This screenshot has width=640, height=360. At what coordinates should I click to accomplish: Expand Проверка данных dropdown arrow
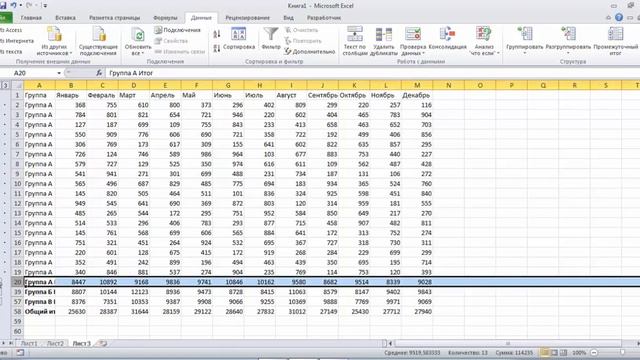424,53
